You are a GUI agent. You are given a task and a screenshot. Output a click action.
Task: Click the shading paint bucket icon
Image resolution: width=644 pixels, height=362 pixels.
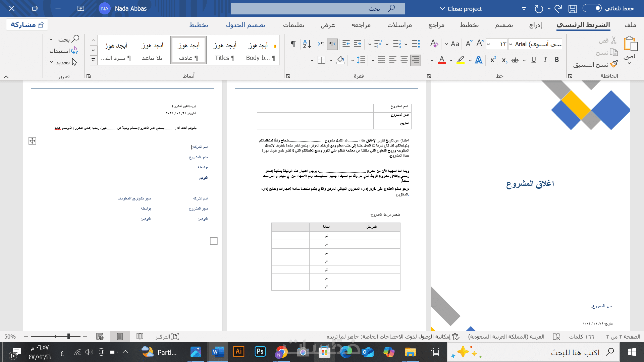(x=340, y=60)
